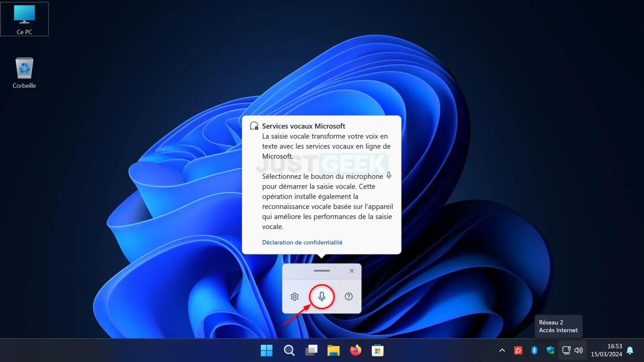This screenshot has height=362, width=644.
Task: Open the Déclaration de confidentialité link
Action: click(302, 242)
